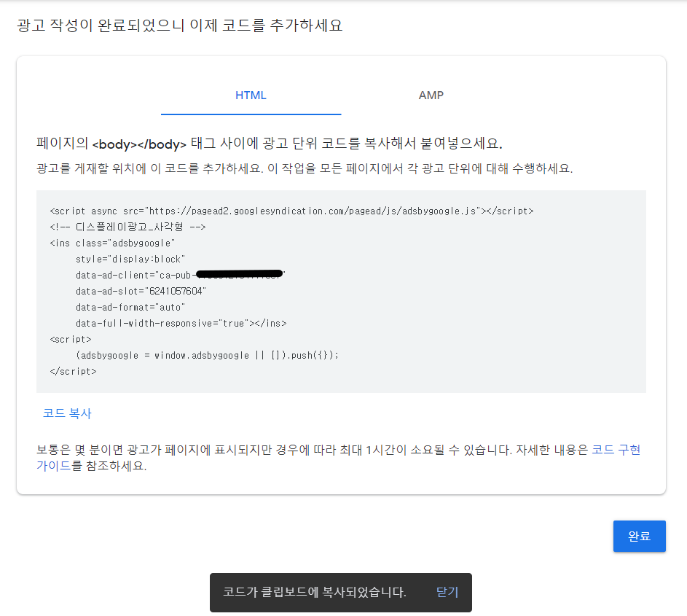
Task: Click the adsbygoogle push script line
Action: (207, 355)
